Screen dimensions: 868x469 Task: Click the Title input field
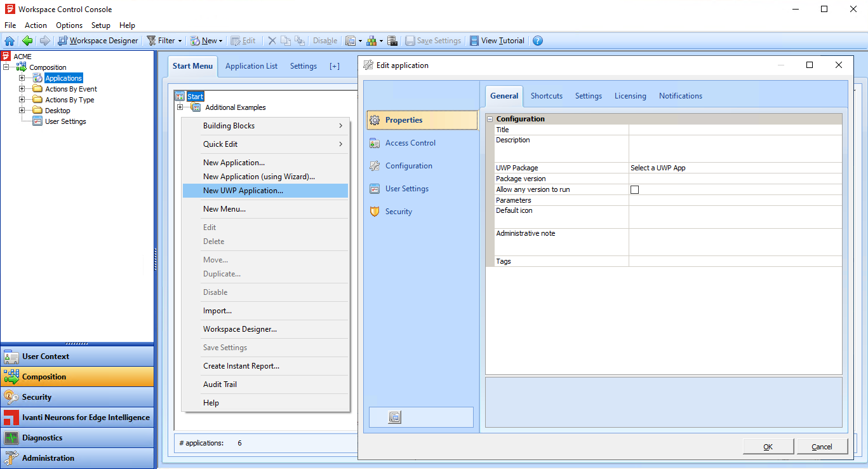pyautogui.click(x=735, y=130)
